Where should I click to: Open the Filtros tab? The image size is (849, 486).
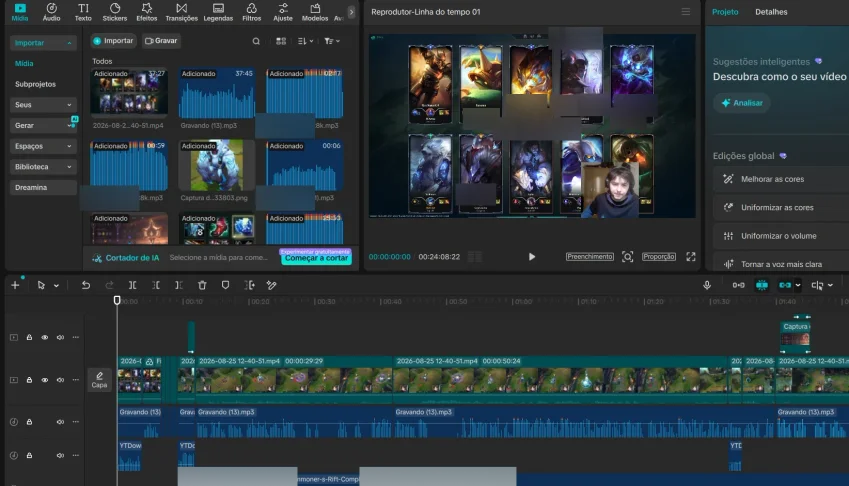click(251, 12)
